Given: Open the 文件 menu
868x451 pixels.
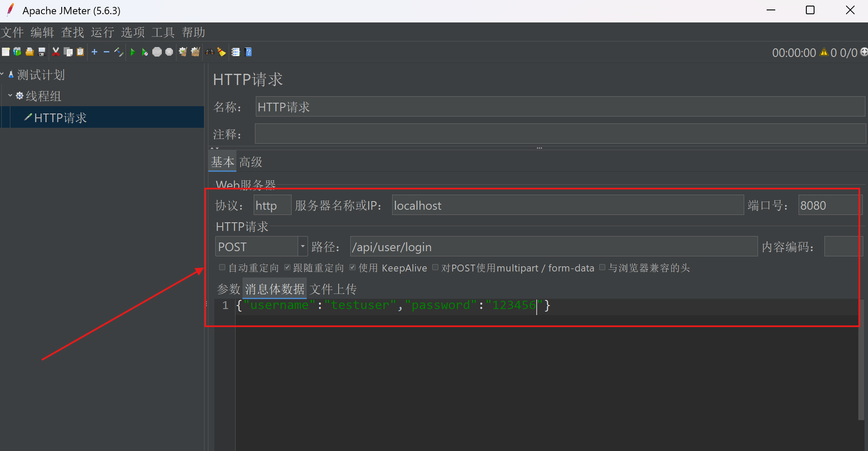Looking at the screenshot, I should [x=12, y=32].
